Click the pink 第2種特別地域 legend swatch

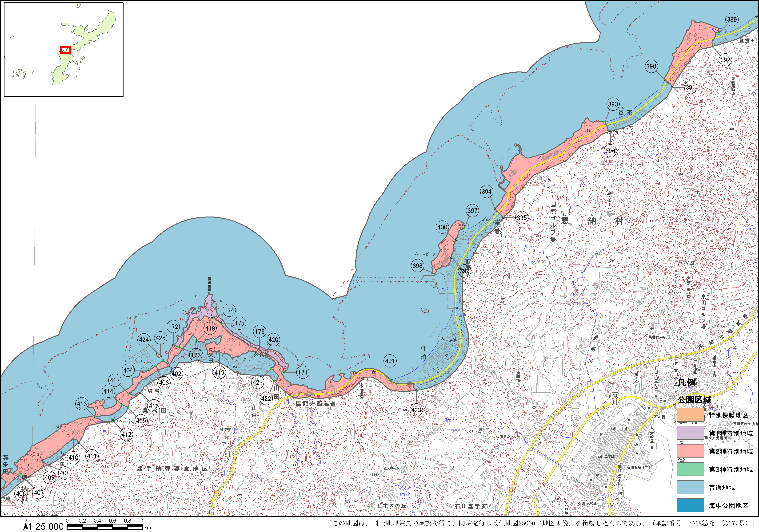tap(690, 451)
